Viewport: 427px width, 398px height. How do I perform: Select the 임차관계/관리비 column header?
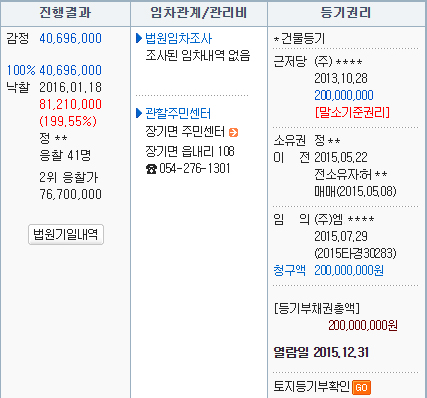point(199,13)
